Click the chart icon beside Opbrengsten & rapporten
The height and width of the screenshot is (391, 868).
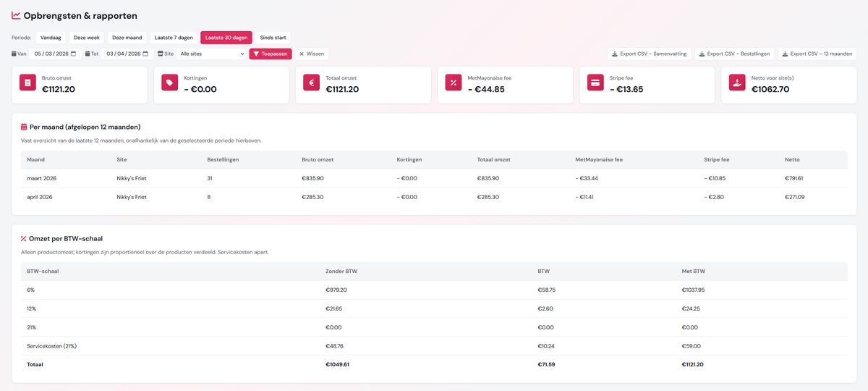(x=16, y=15)
